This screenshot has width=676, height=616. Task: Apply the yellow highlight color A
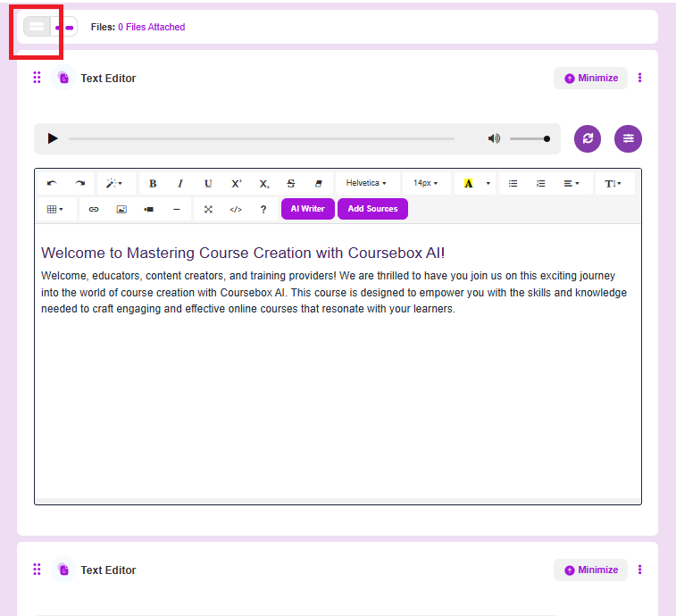(x=468, y=184)
